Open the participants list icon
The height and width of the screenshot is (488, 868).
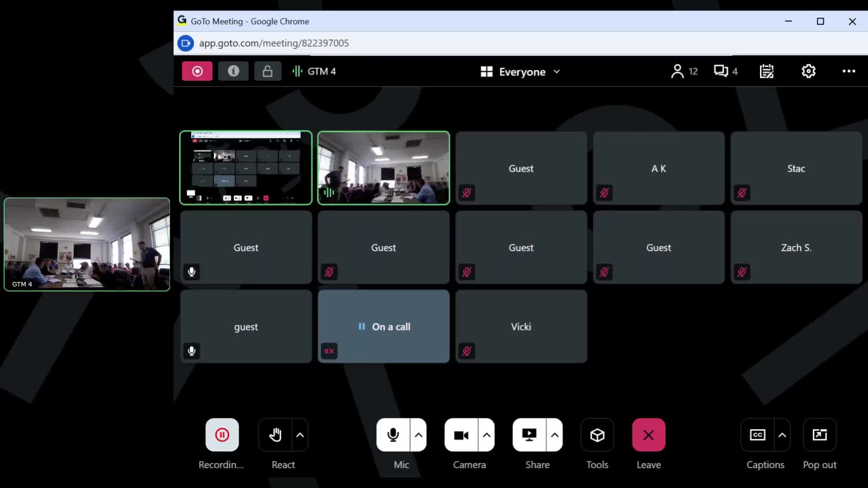677,71
